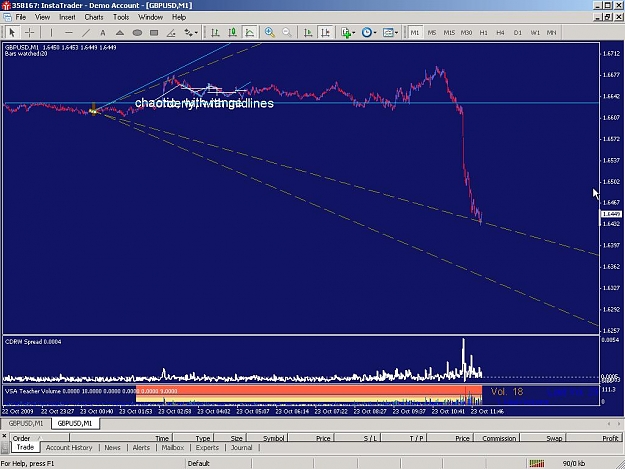Open the Charts menu
This screenshot has height=469, width=625.
[94, 17]
